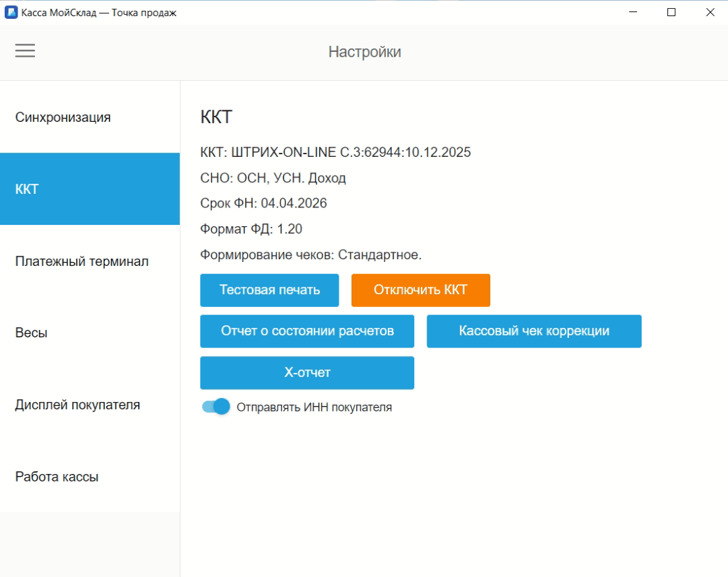
Task: Run Отчет о состоянии расчетов
Action: (306, 331)
